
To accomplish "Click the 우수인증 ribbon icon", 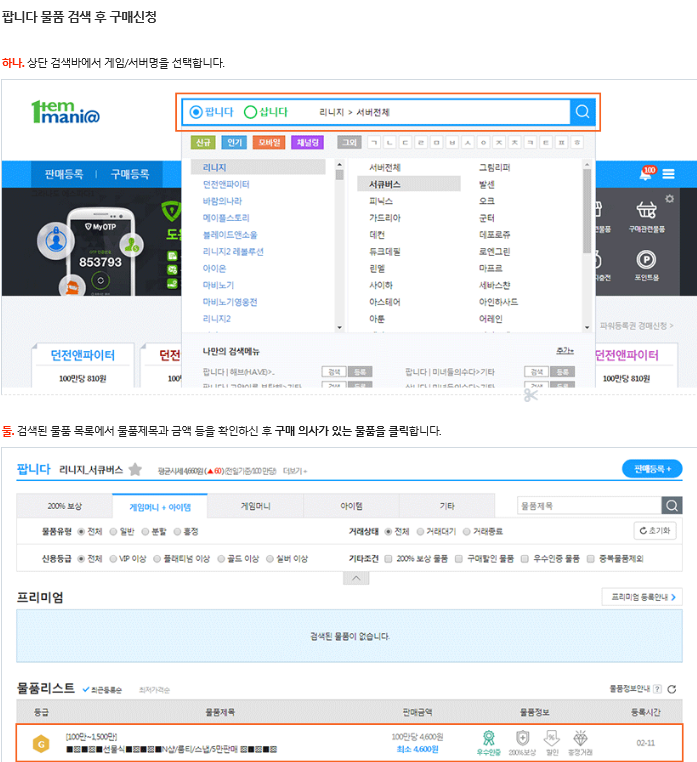I will point(488,743).
